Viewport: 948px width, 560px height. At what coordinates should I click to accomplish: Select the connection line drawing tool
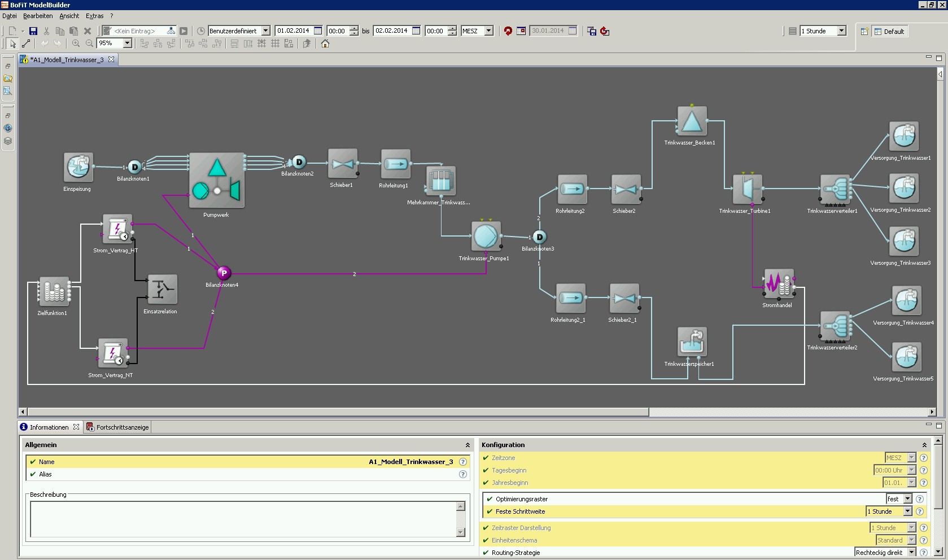26,43
